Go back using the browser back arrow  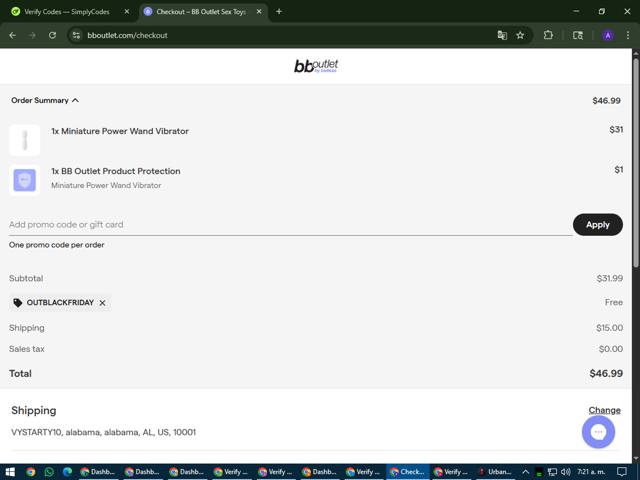tap(13, 36)
